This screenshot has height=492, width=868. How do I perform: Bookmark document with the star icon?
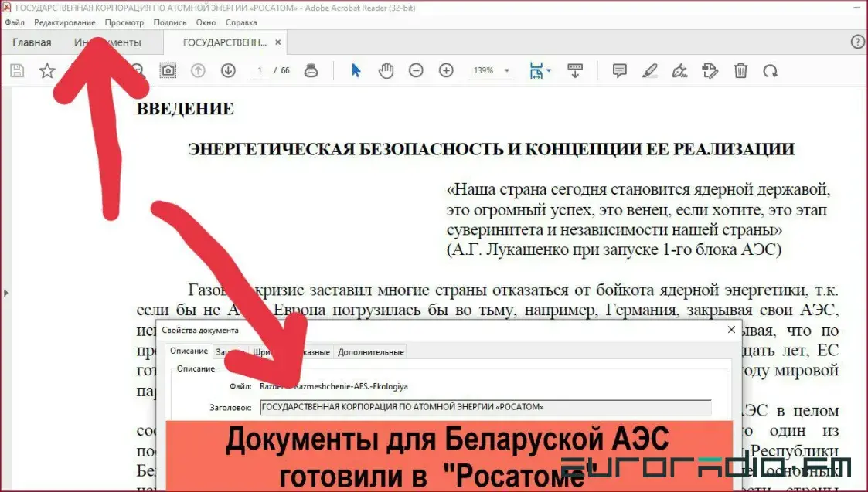point(47,71)
